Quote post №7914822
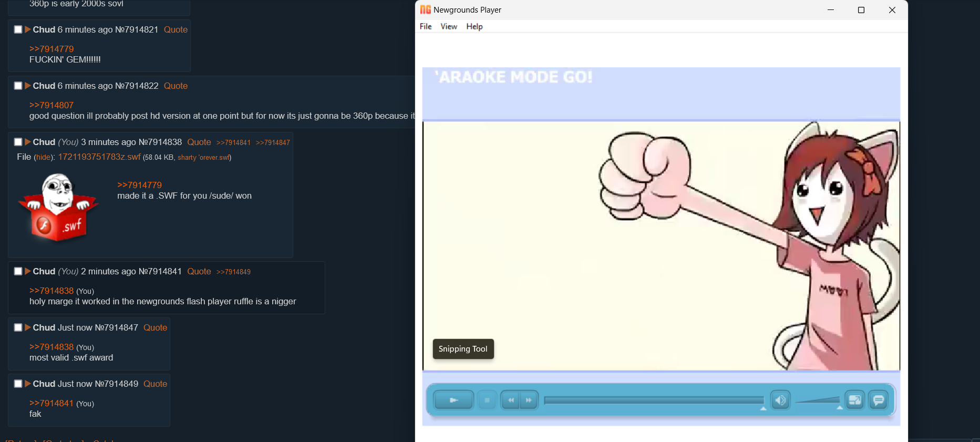The image size is (980, 442). 176,86
